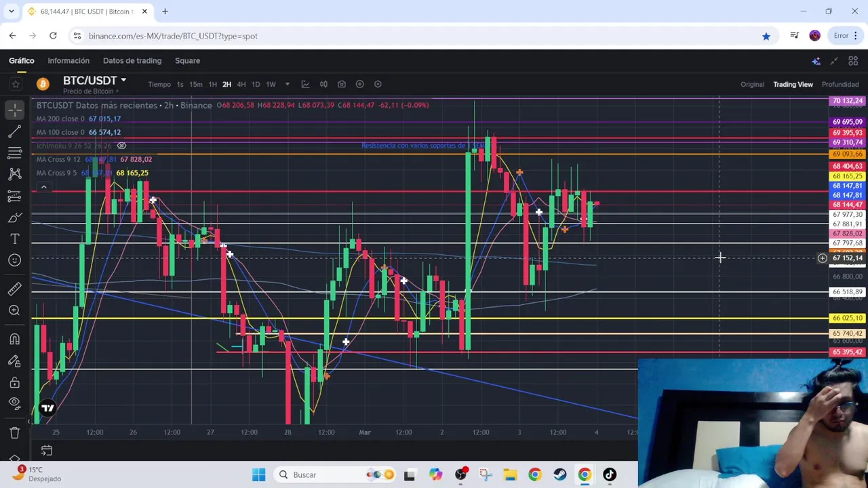The width and height of the screenshot is (868, 488).
Task: Select the MA Cross 9 12 indicator
Action: [58, 159]
